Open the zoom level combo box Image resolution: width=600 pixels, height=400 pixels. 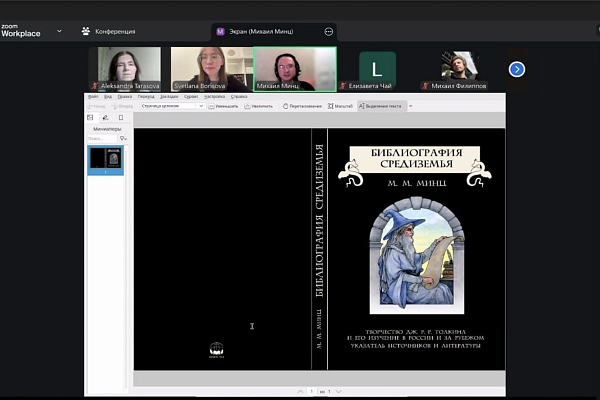click(x=172, y=105)
